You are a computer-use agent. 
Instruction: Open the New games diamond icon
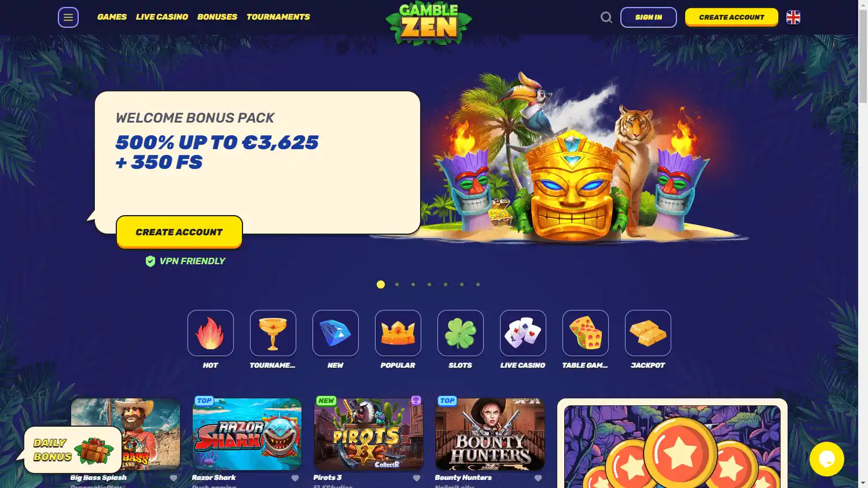[336, 333]
